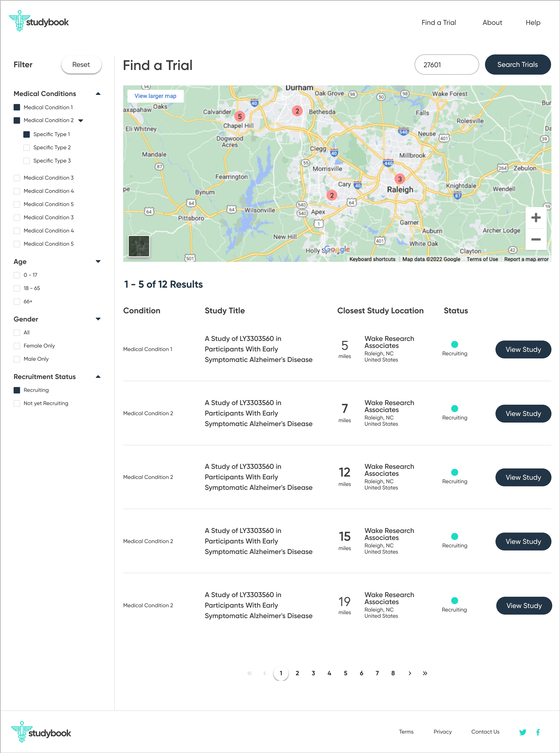Screen dimensions: 560x753
Task: Go to last page of results
Action: pos(425,673)
